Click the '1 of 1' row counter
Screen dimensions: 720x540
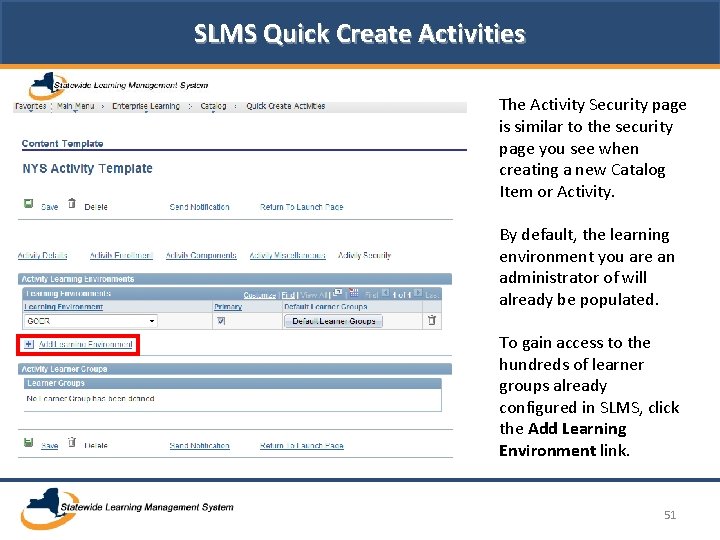401,295
